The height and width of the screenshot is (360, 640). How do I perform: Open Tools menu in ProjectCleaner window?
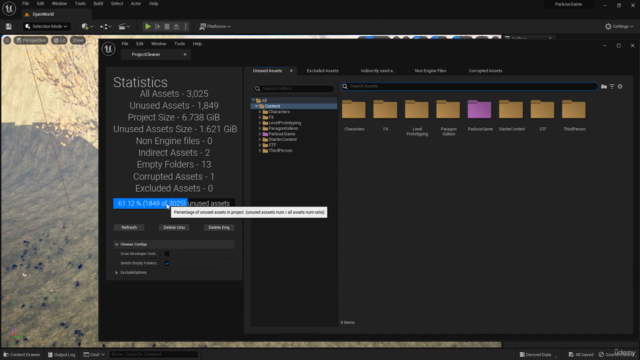(180, 44)
